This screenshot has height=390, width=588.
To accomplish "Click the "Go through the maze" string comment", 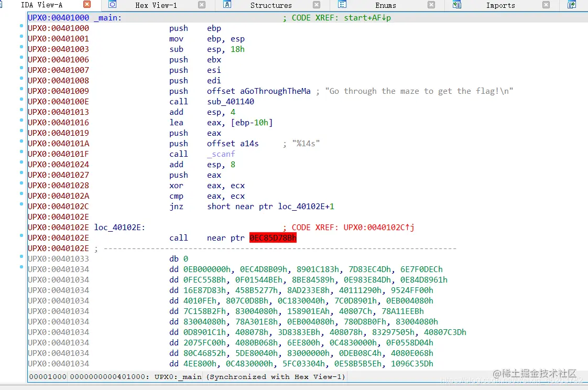I will tap(419, 91).
